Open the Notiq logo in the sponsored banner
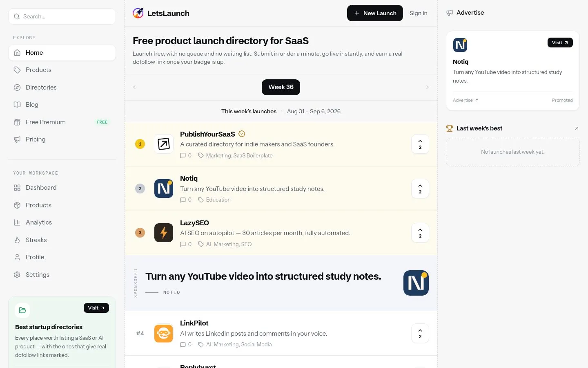 416,283
